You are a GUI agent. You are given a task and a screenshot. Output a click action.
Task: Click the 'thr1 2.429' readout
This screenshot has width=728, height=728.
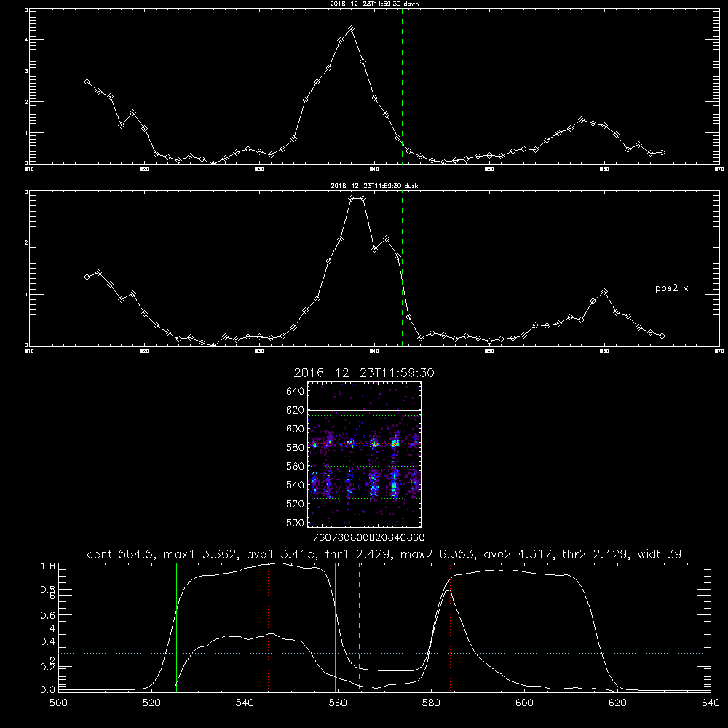coord(361,554)
